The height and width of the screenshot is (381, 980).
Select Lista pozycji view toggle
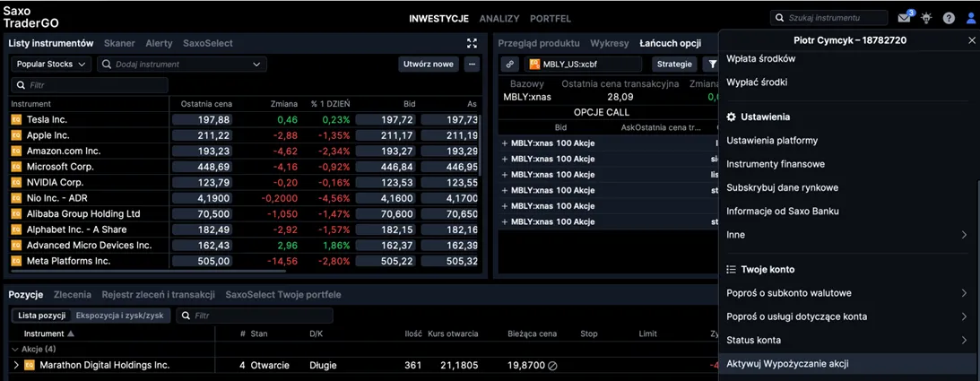pyautogui.click(x=40, y=316)
